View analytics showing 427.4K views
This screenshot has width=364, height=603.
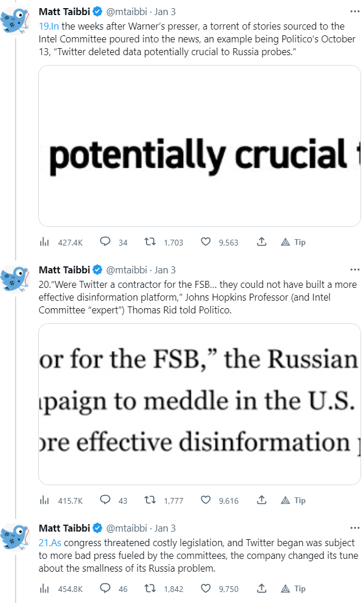pos(44,242)
